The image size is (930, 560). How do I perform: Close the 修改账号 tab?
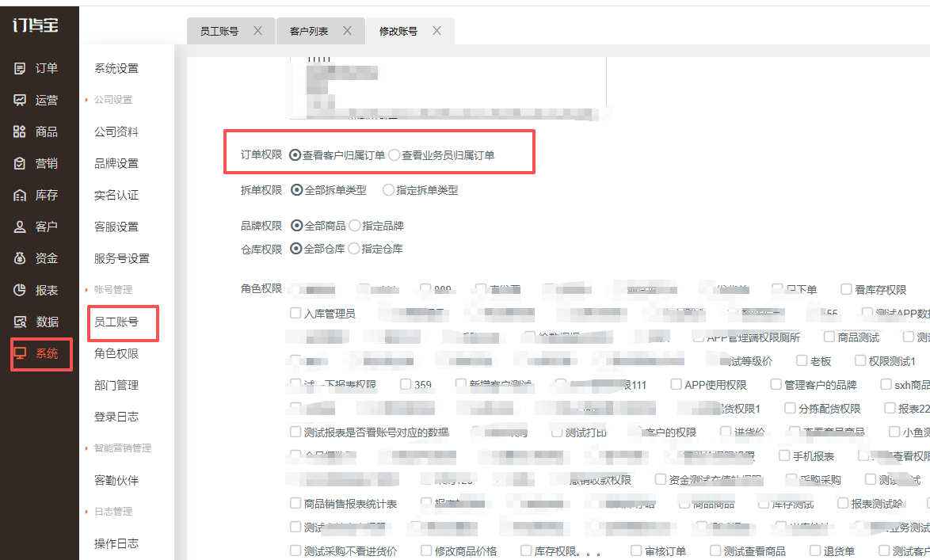click(x=436, y=31)
